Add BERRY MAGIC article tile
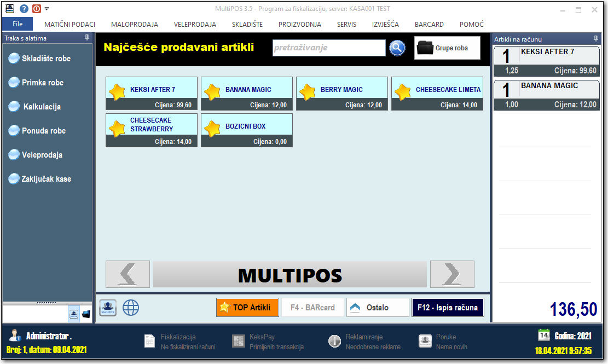 342,94
